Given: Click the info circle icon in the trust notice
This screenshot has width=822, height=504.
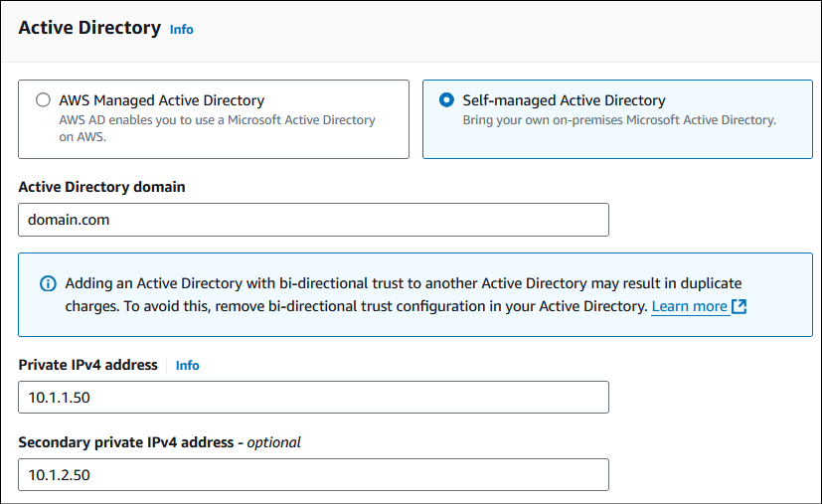Looking at the screenshot, I should point(48,284).
